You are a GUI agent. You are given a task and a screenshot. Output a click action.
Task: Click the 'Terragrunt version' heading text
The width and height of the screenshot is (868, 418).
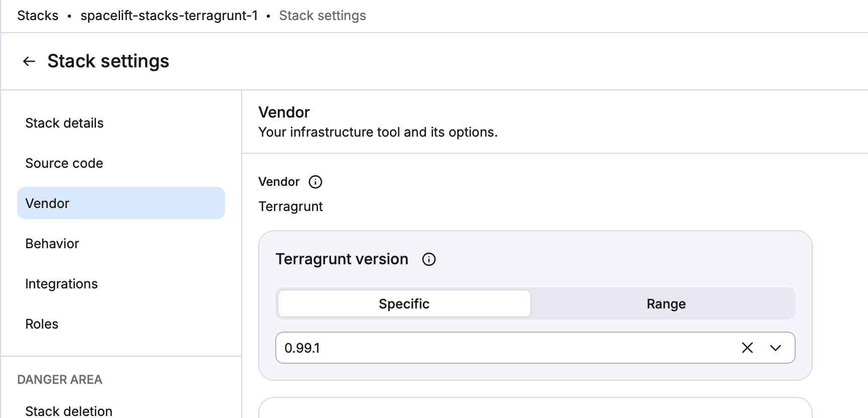[342, 259]
